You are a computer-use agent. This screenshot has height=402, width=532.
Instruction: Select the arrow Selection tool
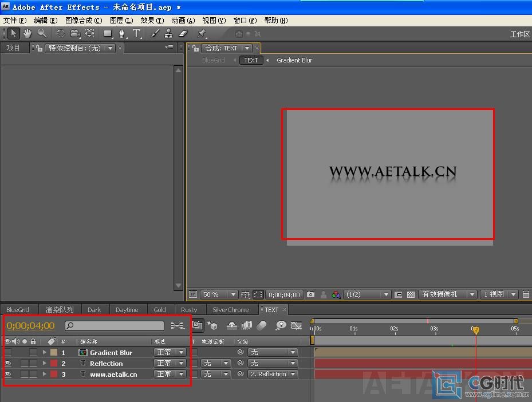13,33
